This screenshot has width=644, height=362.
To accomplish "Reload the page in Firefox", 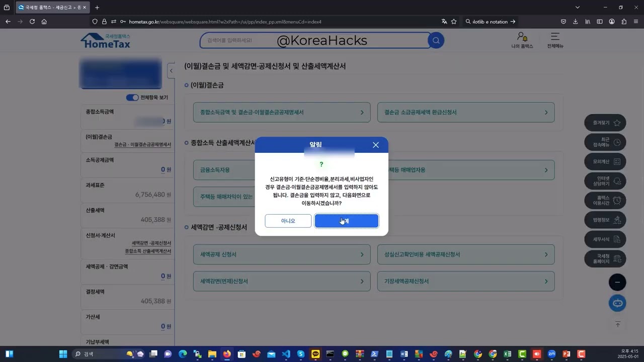I will [32, 22].
